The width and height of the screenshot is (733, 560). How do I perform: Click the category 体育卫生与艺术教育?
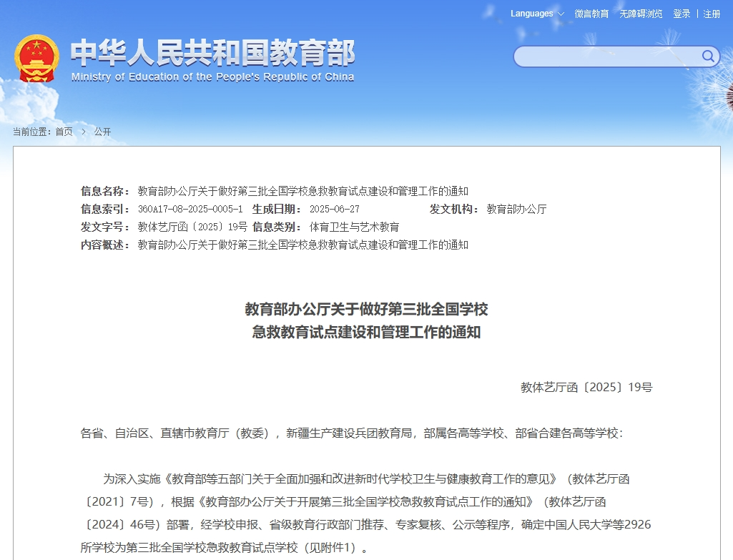click(355, 227)
